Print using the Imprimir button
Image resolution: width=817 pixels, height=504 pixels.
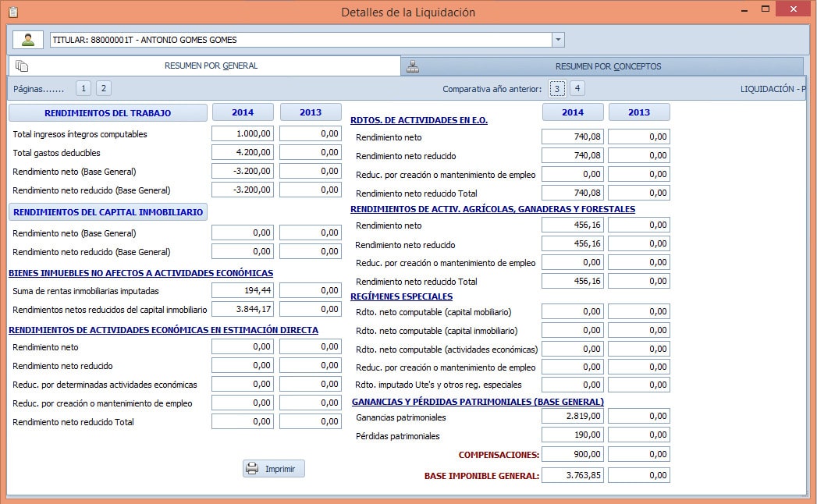[274, 469]
